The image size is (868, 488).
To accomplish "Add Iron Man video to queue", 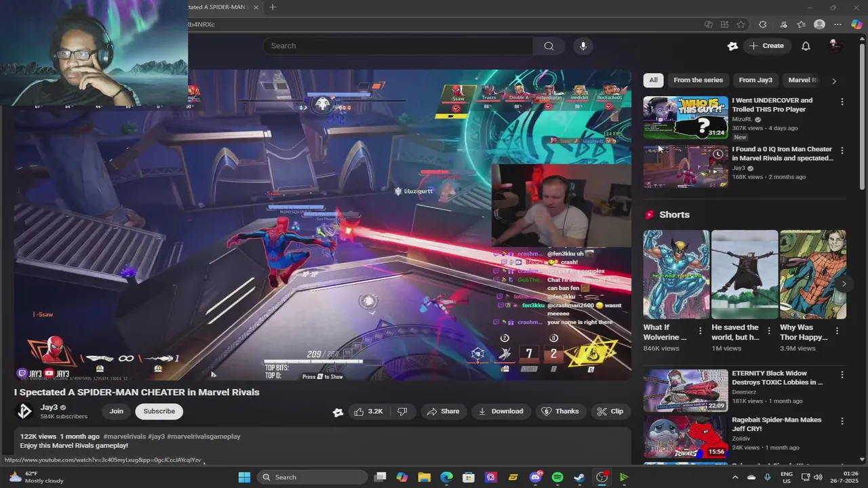I will [x=717, y=171].
